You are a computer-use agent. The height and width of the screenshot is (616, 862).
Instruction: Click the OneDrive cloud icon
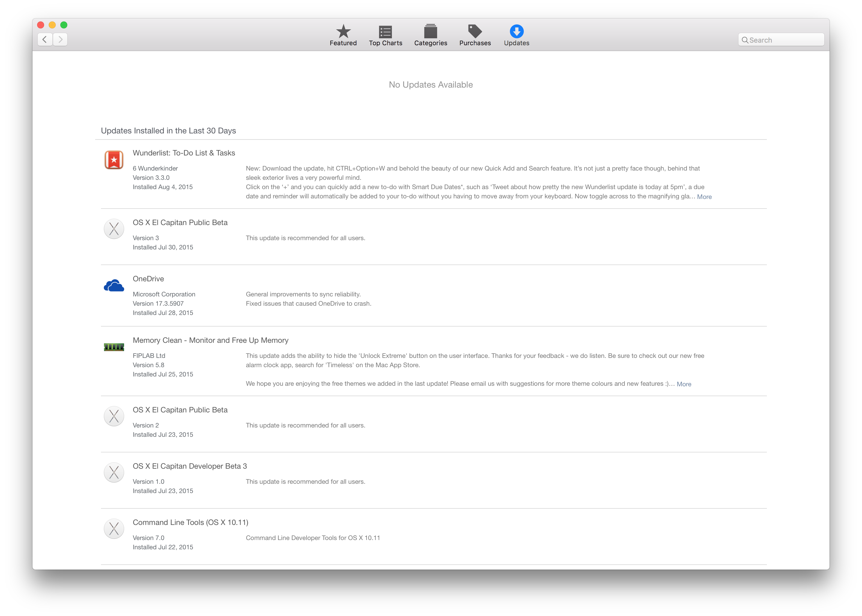(x=114, y=286)
